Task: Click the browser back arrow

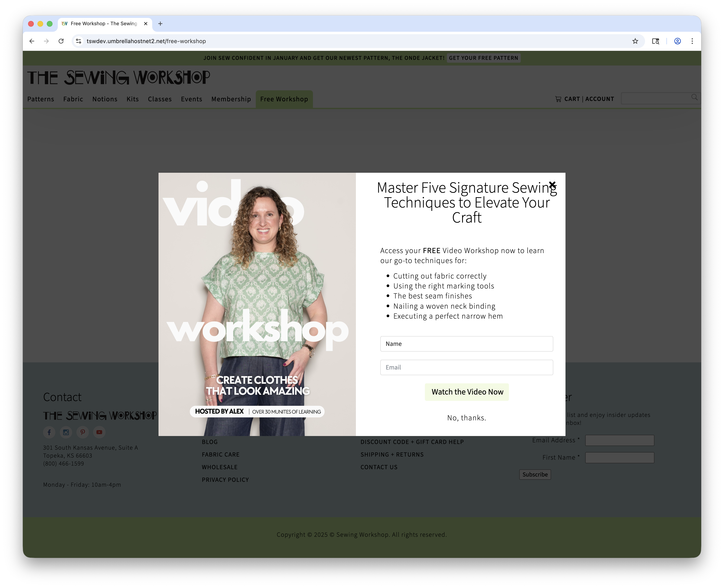Action: (x=32, y=41)
